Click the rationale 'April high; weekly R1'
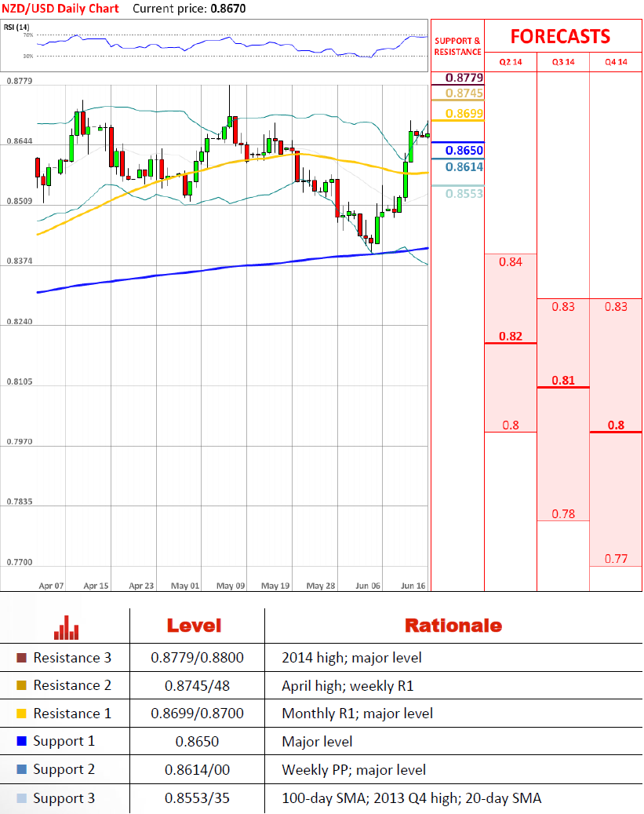Screen dimensions: 644x814 [347, 686]
